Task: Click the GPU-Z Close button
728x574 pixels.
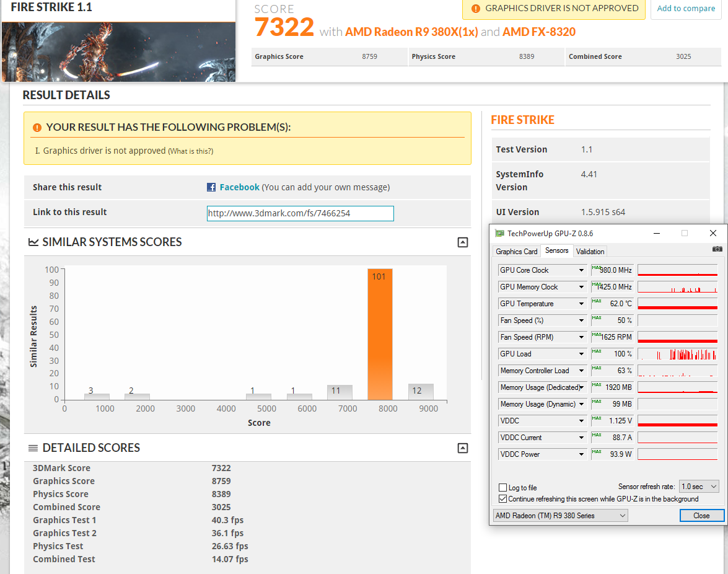Action: [x=701, y=516]
